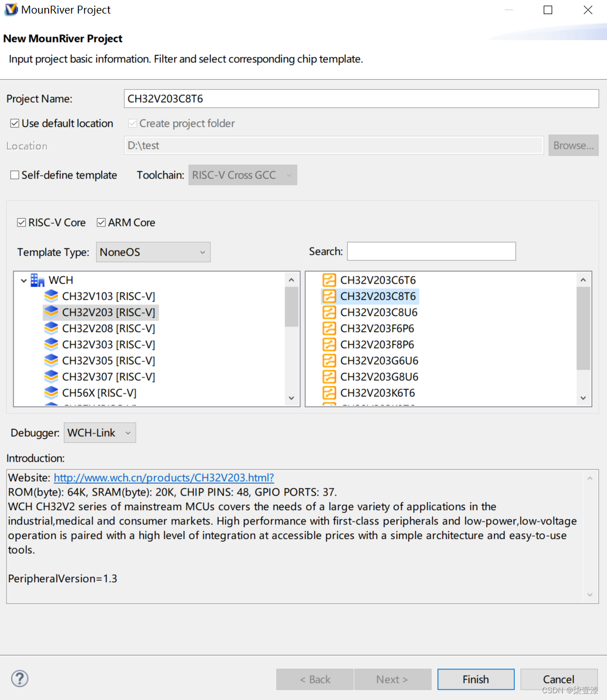Click the CH32V103 series stack icon
This screenshot has width=607, height=700.
click(x=51, y=296)
